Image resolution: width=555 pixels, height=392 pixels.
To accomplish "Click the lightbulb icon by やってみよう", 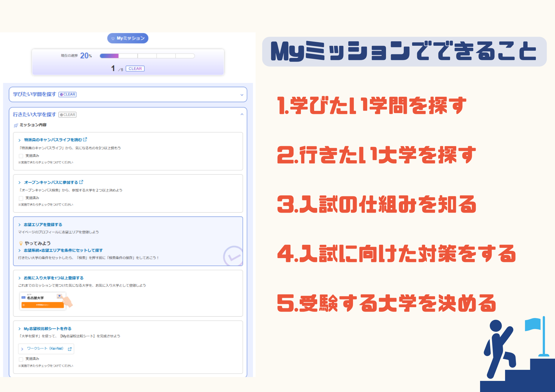I will 21,243.
